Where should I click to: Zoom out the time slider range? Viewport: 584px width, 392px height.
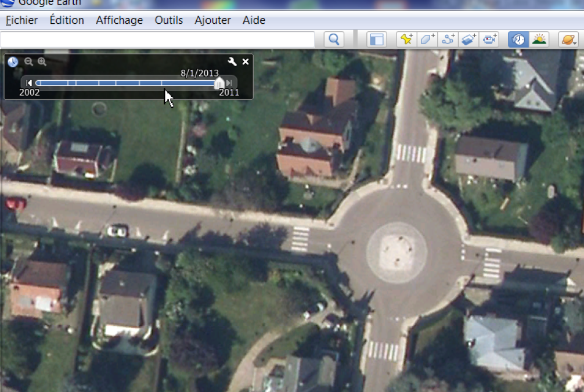coord(28,62)
